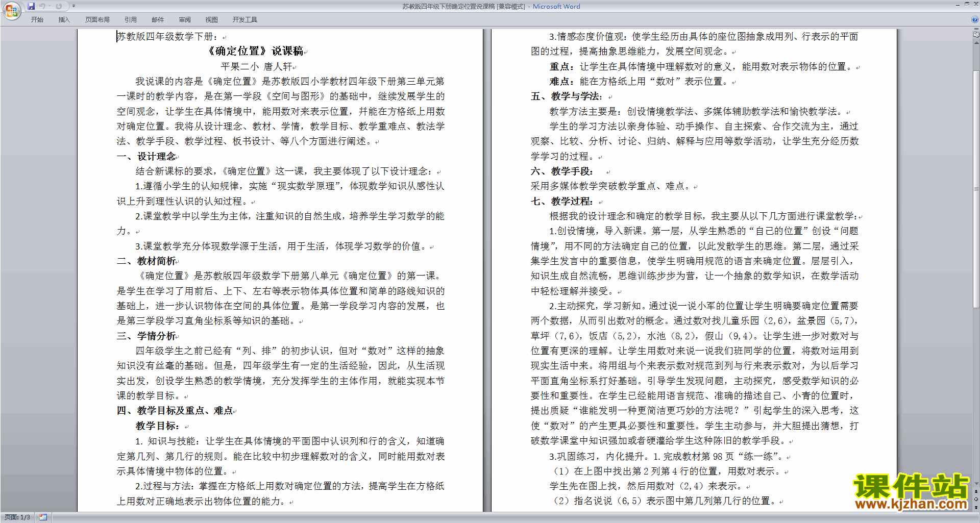Switch to the 引用 tab

(131, 20)
